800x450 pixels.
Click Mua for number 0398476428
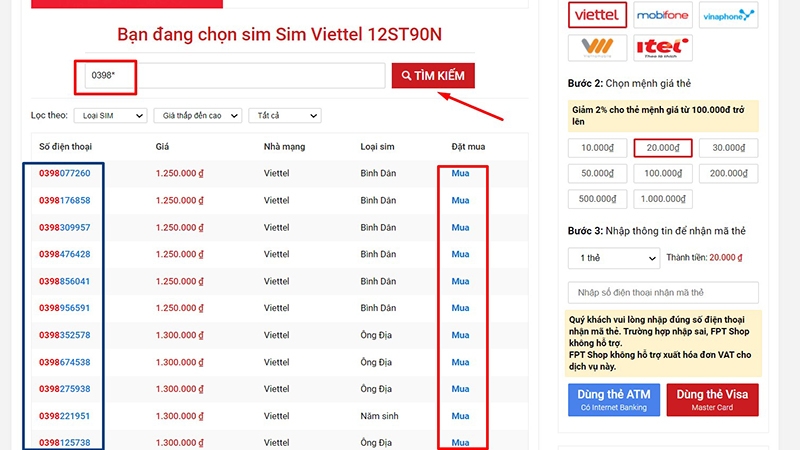click(x=460, y=254)
